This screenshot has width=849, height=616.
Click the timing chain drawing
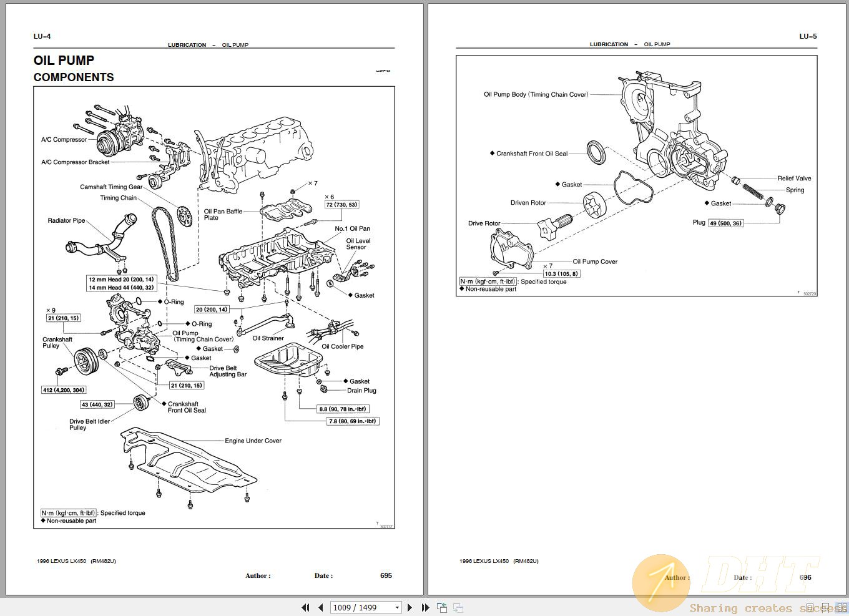point(165,243)
